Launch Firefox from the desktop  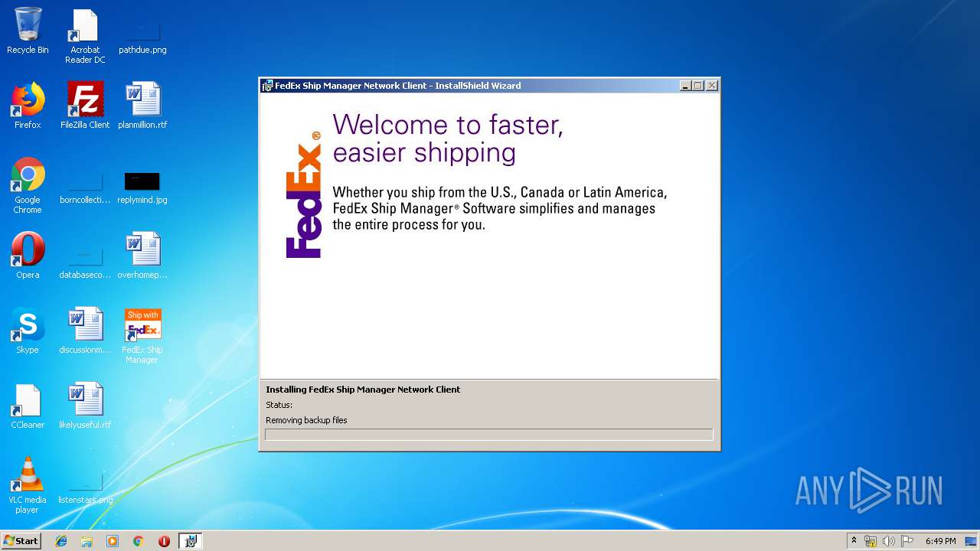tap(28, 106)
